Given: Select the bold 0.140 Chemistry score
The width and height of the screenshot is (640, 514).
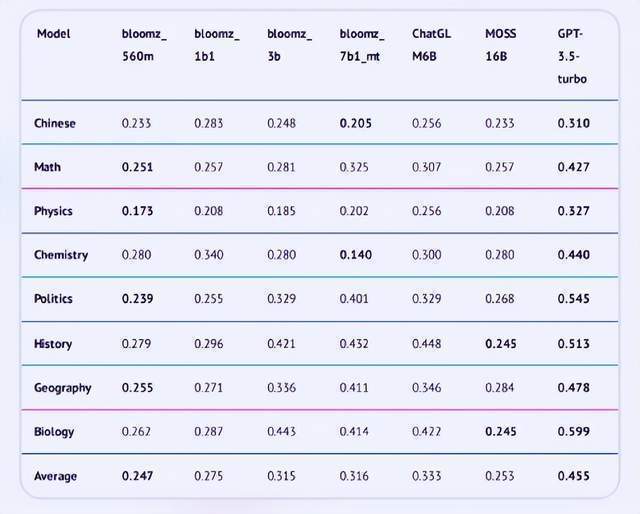Looking at the screenshot, I should click(x=354, y=255).
